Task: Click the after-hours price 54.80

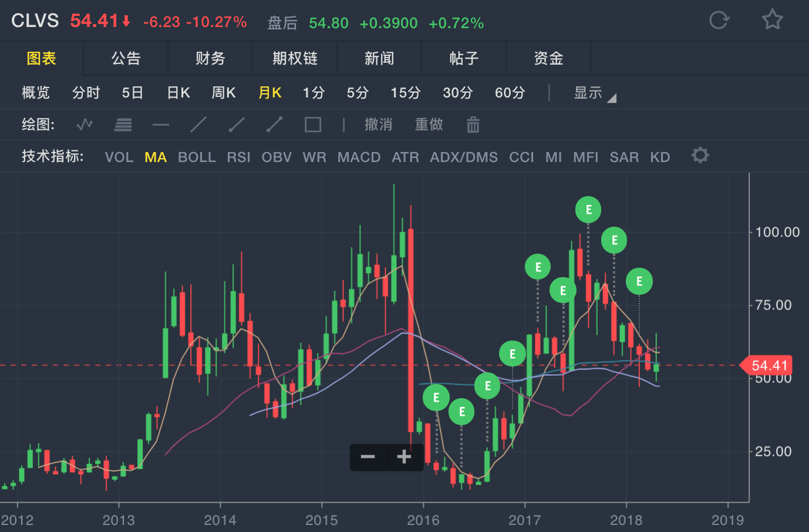Action: coord(329,23)
